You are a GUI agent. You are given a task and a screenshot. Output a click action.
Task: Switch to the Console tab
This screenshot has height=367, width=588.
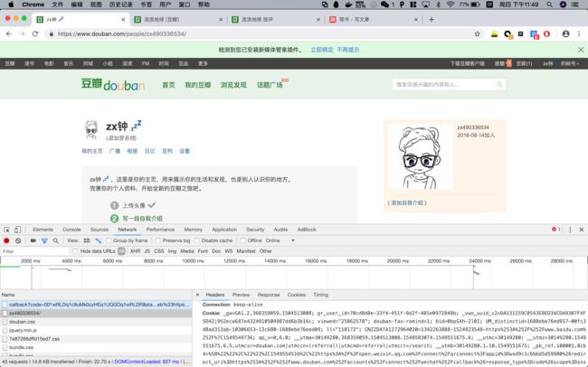point(71,230)
